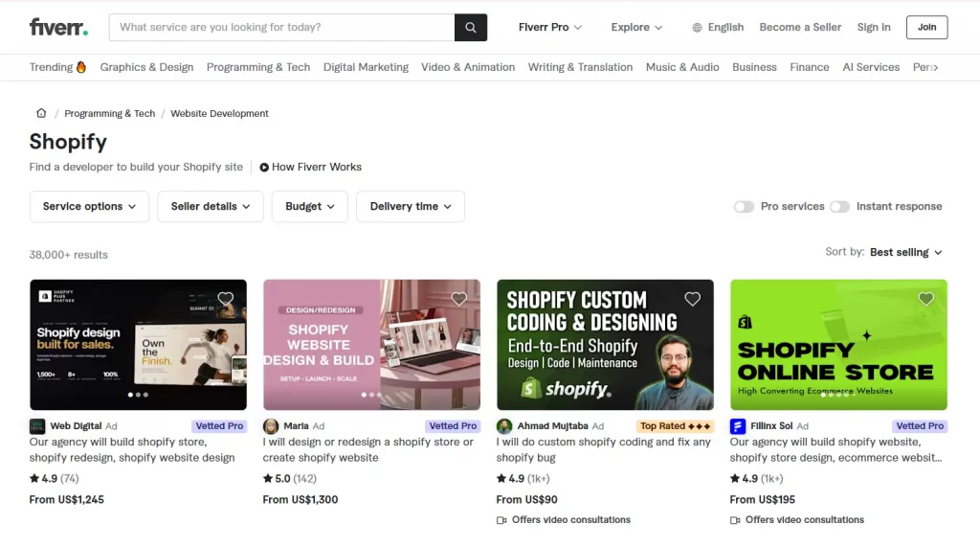This screenshot has height=546, width=980.
Task: Save Ahmad Mujtaba's gig with heart icon
Action: pos(693,299)
